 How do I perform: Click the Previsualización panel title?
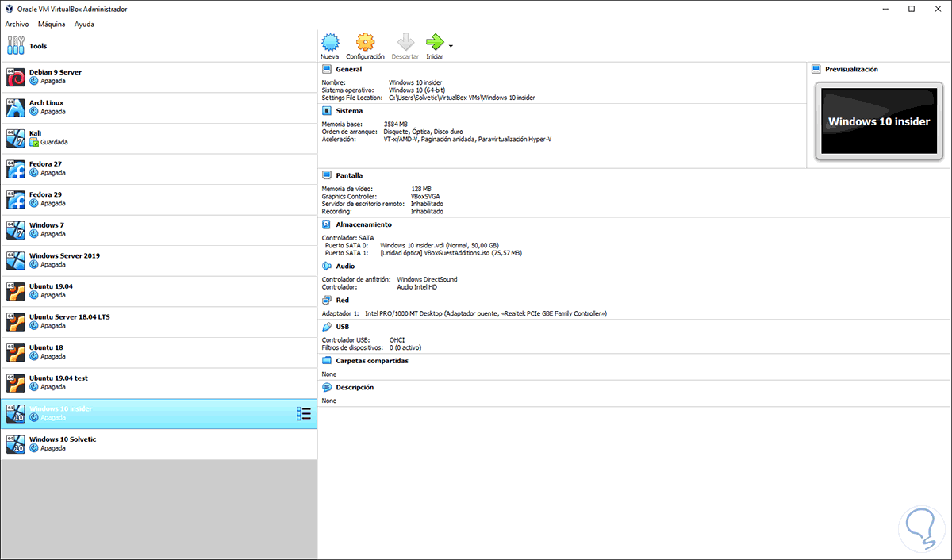852,70
